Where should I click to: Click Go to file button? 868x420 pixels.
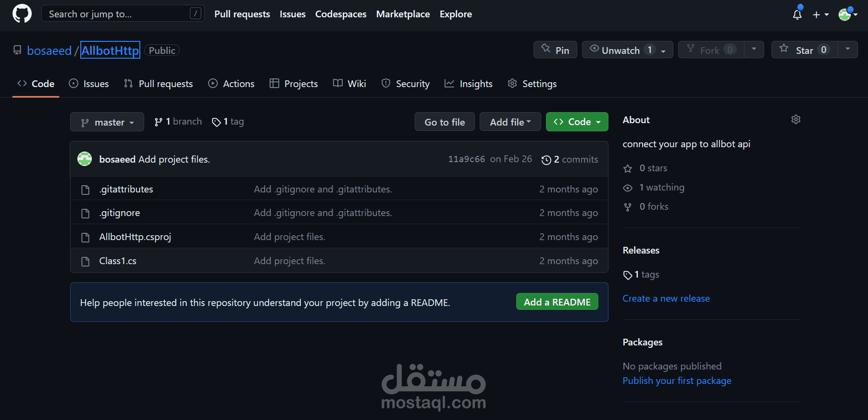coord(445,122)
